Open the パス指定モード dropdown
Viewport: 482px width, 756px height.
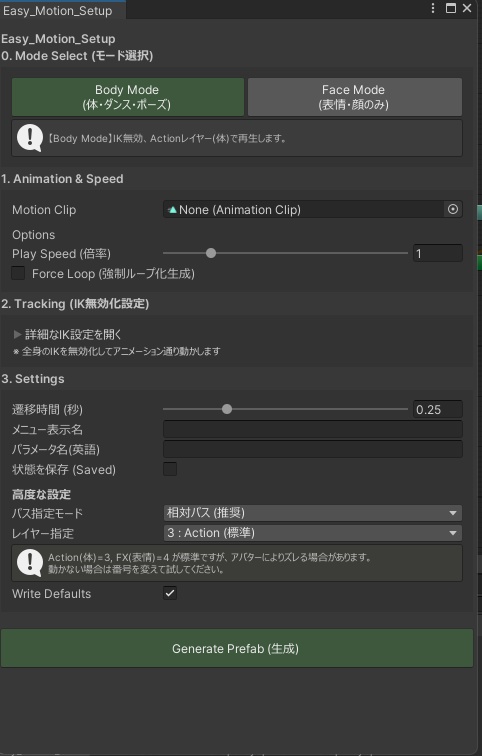point(313,513)
